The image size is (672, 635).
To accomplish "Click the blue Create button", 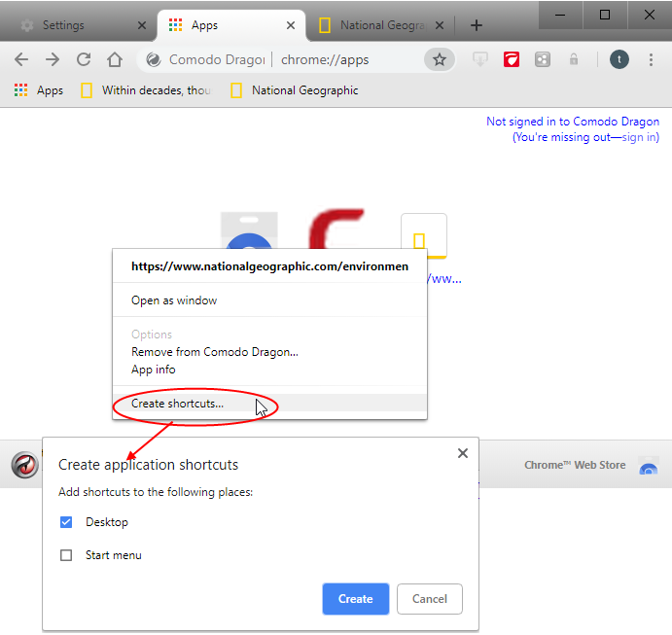I will point(356,599).
